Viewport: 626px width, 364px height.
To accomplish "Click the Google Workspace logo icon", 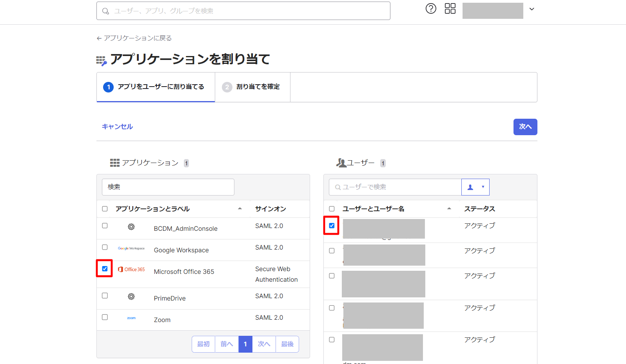I will point(131,248).
